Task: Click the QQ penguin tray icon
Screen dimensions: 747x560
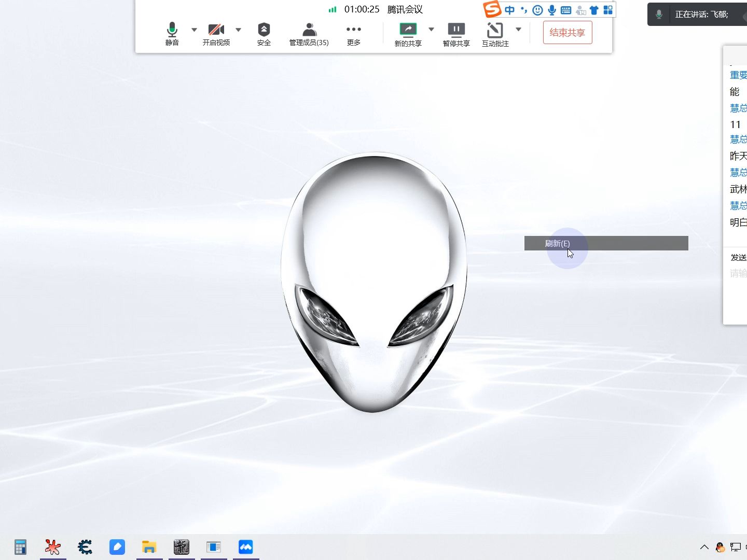Action: (720, 547)
